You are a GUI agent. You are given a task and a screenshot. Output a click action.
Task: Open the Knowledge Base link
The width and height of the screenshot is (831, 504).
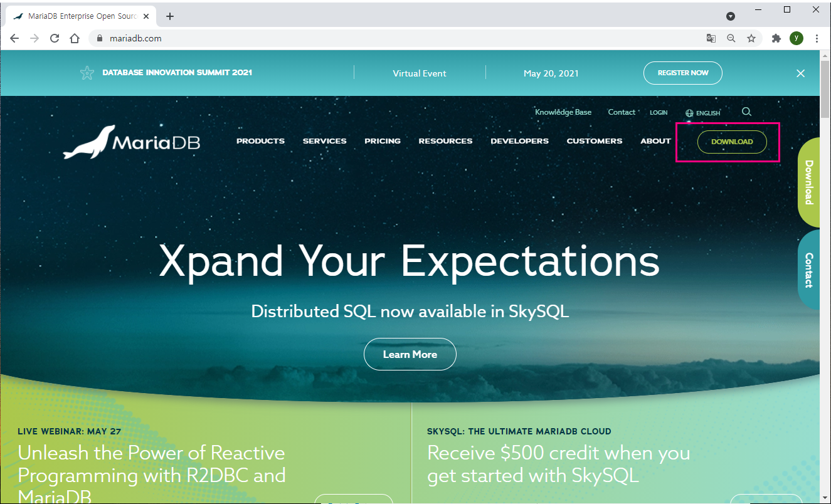tap(563, 112)
